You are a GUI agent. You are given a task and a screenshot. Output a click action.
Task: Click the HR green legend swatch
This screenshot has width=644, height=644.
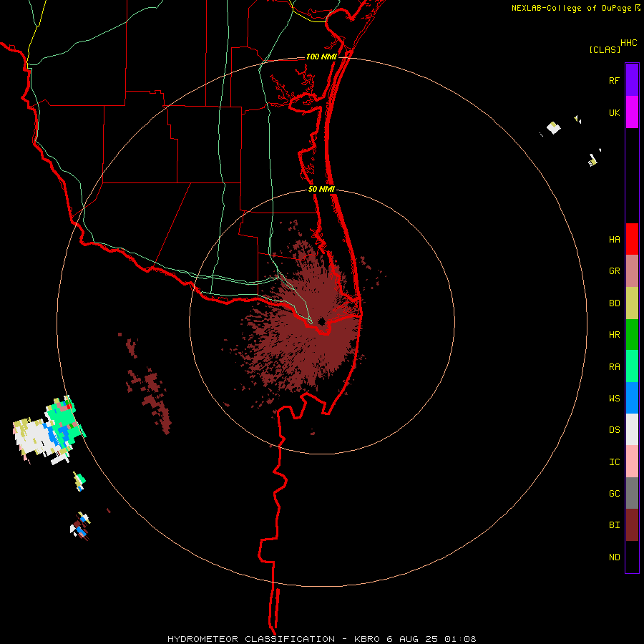point(632,335)
